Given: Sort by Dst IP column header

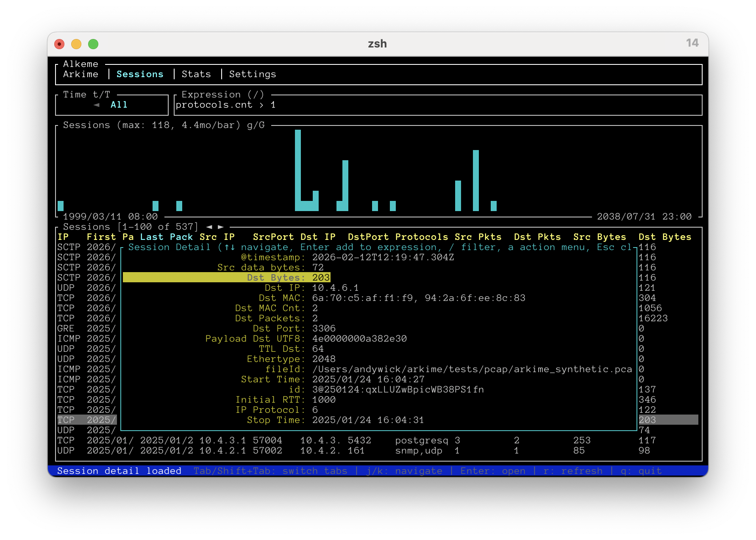Looking at the screenshot, I should (318, 237).
